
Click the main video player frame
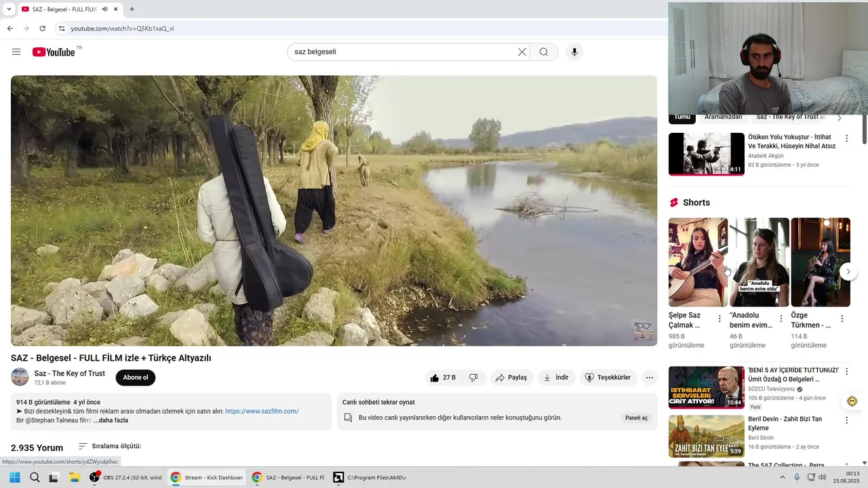pos(334,211)
